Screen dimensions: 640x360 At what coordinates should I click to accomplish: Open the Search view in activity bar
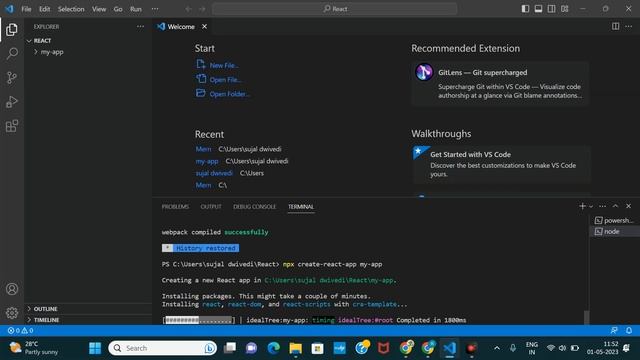coord(12,53)
